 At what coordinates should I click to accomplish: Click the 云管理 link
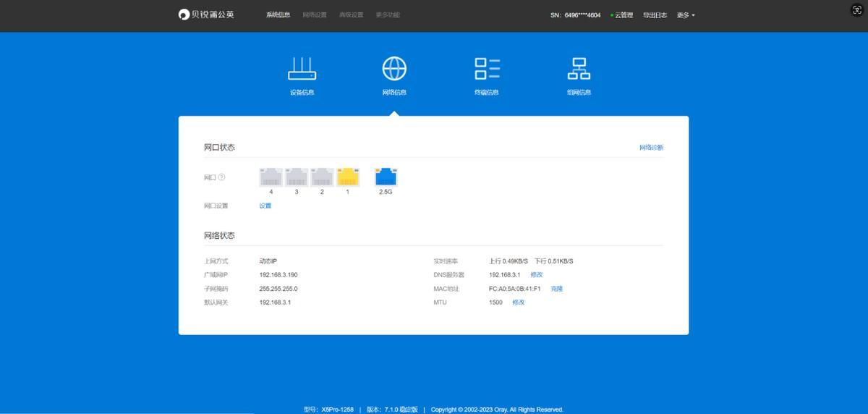[x=621, y=15]
